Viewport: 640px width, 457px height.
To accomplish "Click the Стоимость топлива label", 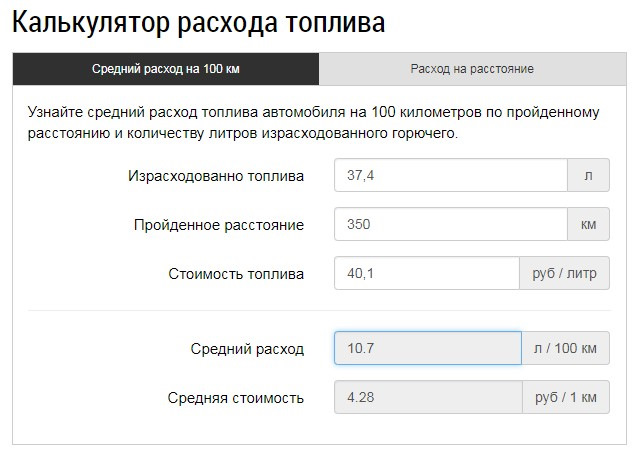I will [x=236, y=274].
